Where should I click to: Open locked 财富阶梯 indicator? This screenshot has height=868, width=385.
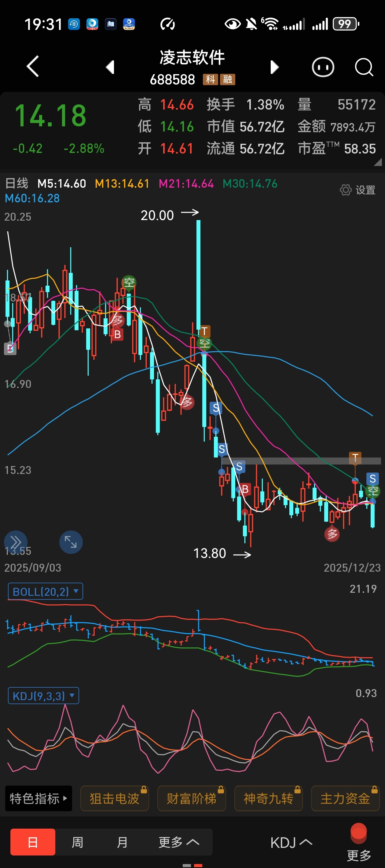pyautogui.click(x=192, y=799)
